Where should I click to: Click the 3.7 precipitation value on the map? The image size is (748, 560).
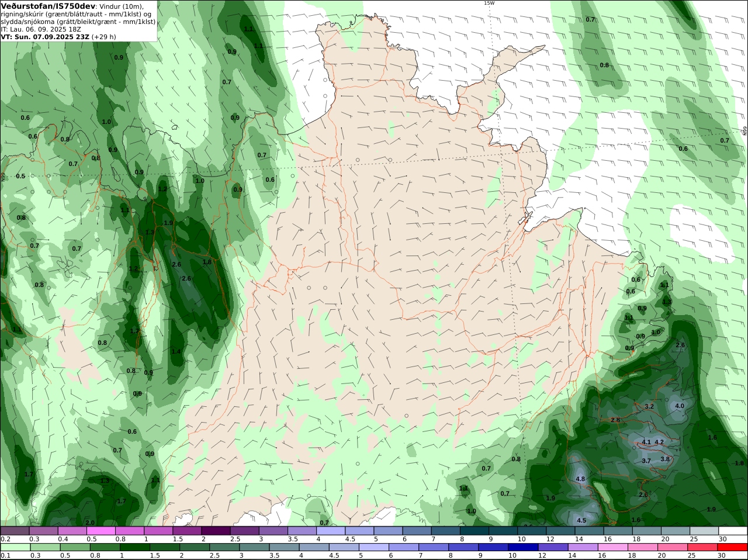coord(646,461)
